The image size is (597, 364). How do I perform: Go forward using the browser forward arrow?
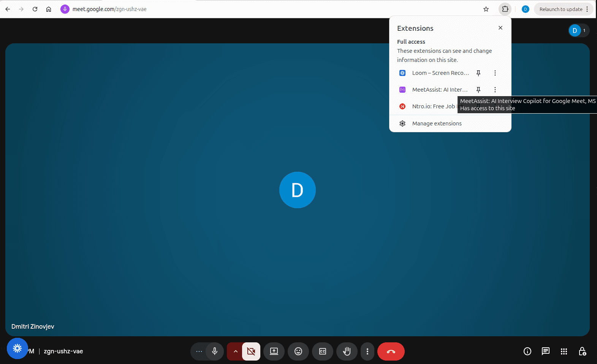tap(21, 9)
